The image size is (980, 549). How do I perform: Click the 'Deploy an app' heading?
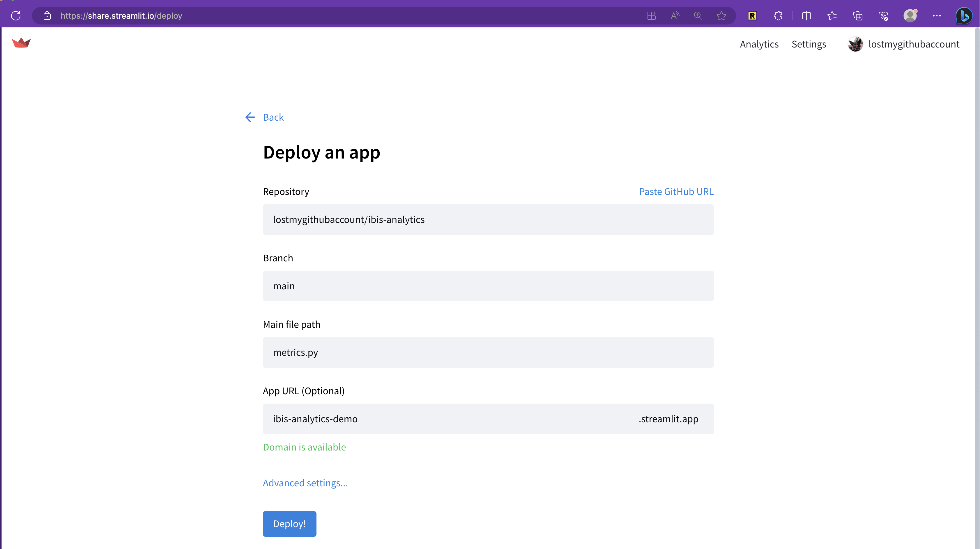321,152
